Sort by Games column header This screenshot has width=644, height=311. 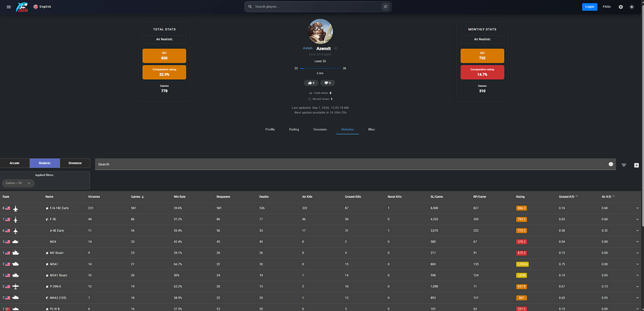click(137, 197)
